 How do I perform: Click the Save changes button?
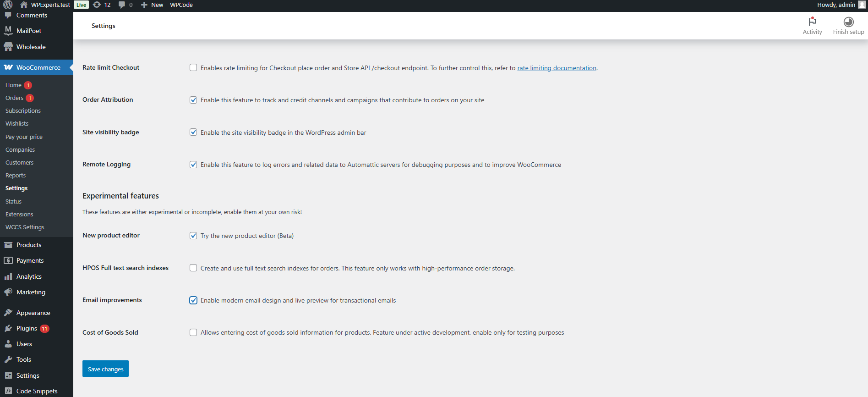point(105,369)
